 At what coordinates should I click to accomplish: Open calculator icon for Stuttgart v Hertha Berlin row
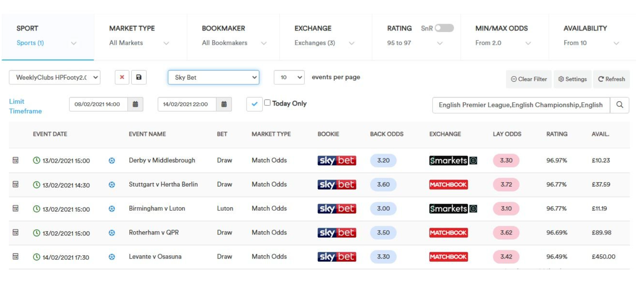coord(15,184)
